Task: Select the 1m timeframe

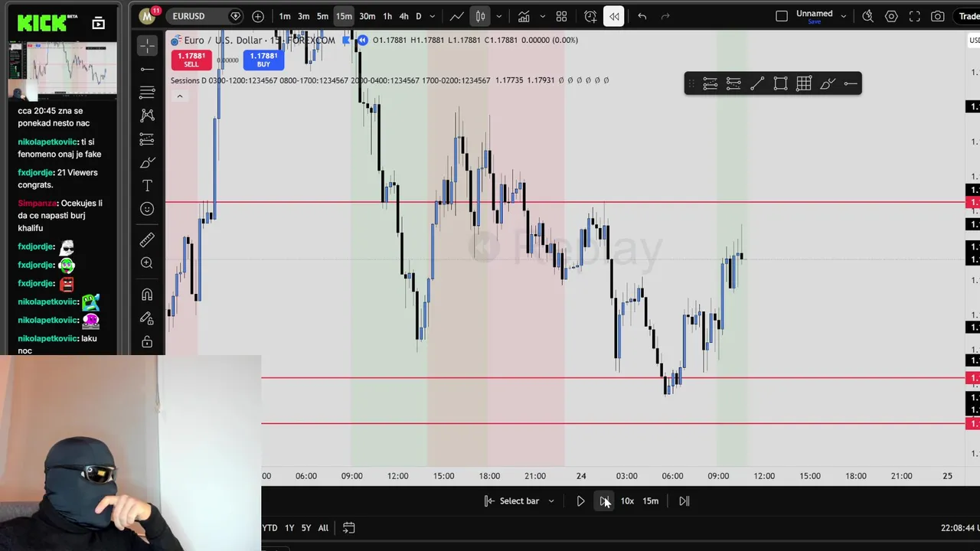Action: (285, 16)
